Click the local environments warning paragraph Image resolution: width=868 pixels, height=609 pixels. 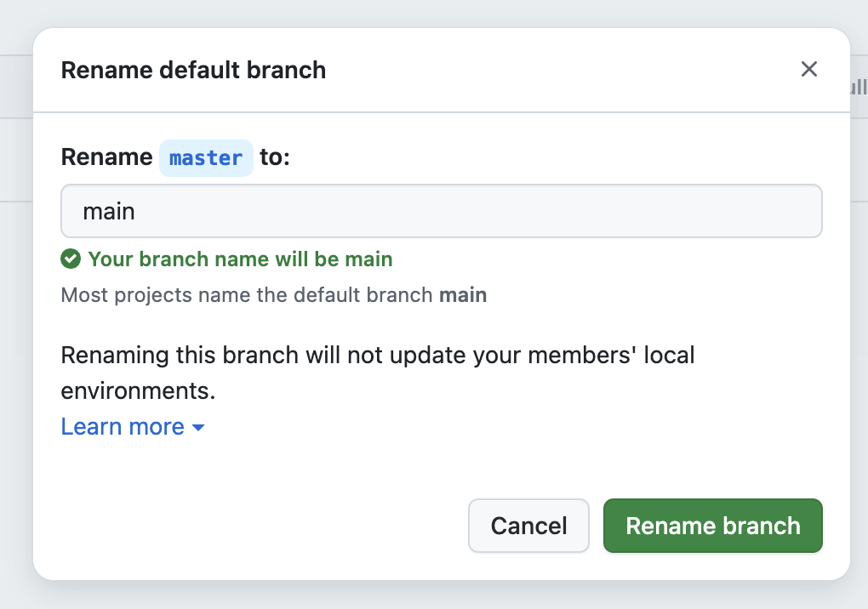(377, 355)
